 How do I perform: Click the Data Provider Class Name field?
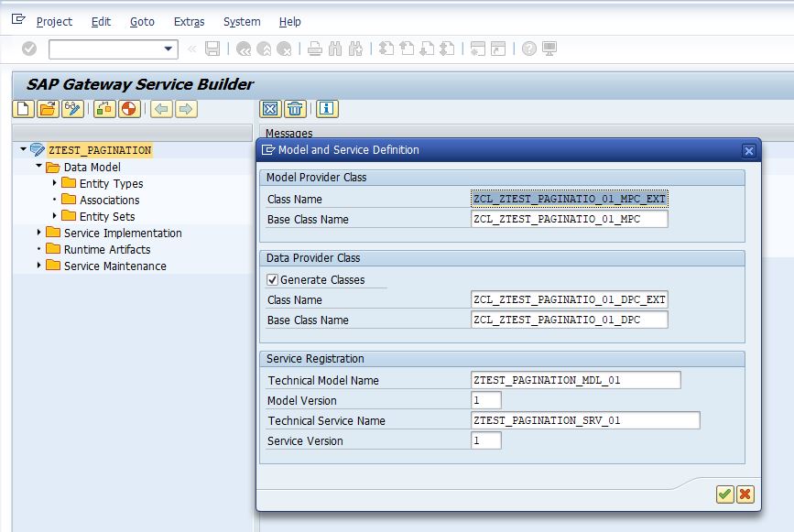(x=569, y=299)
